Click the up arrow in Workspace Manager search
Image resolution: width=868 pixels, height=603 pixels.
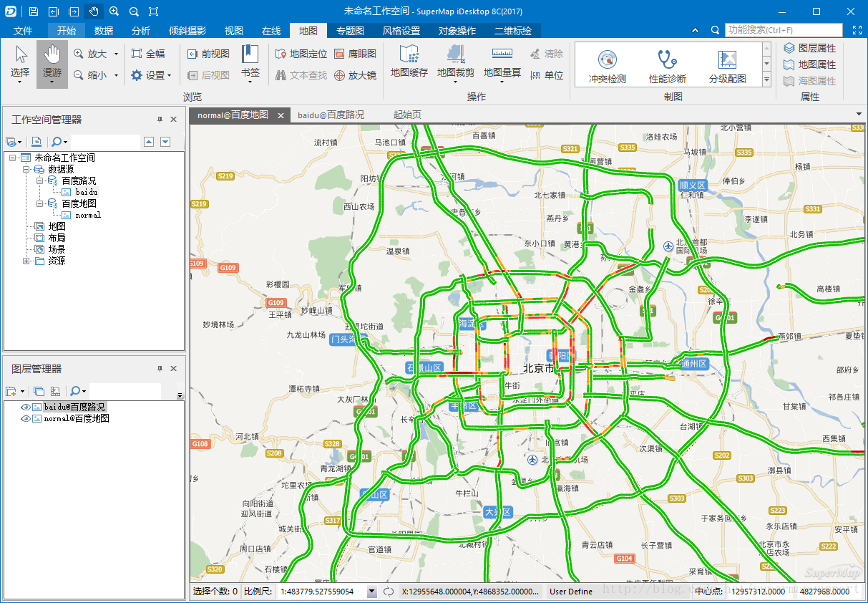point(149,142)
